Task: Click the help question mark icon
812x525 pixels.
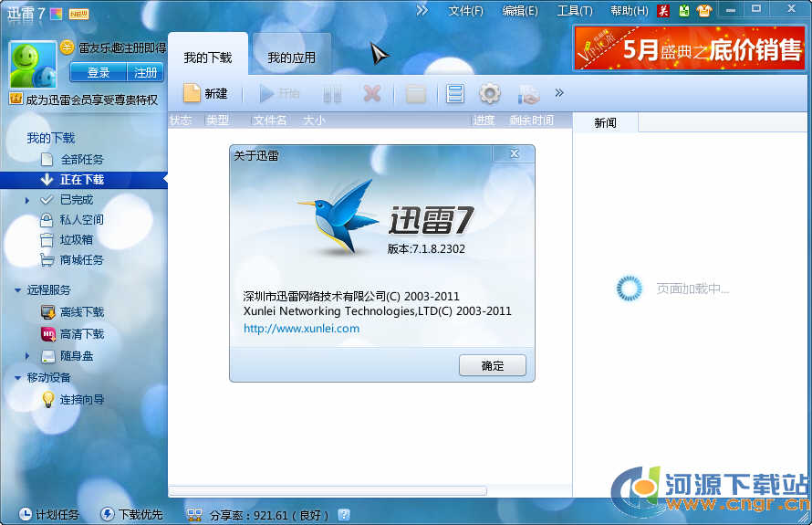Action: 344,515
